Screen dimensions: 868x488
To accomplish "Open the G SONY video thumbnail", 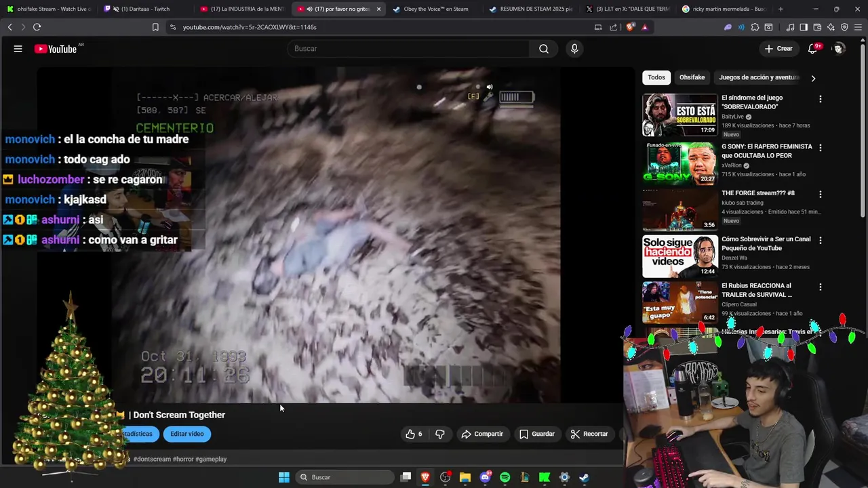I will click(x=679, y=163).
